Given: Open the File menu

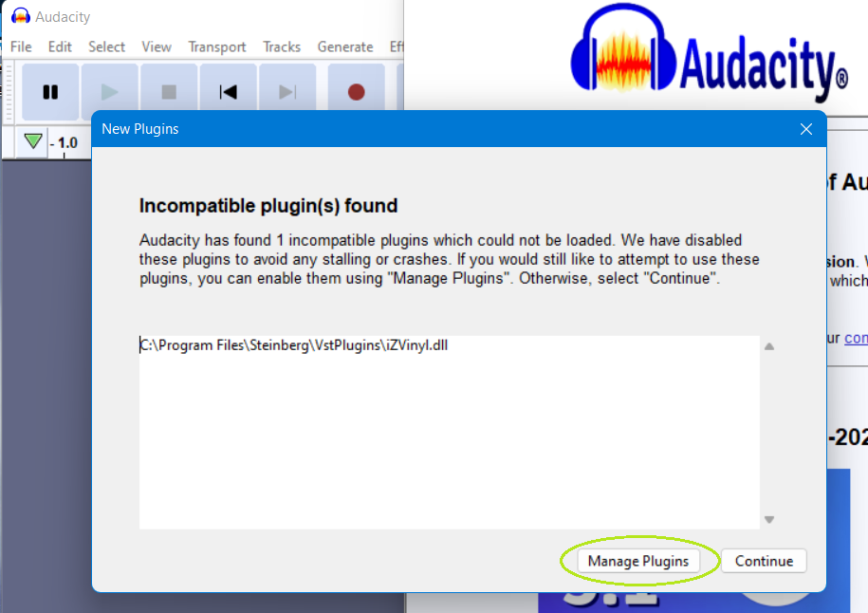Looking at the screenshot, I should coord(20,46).
